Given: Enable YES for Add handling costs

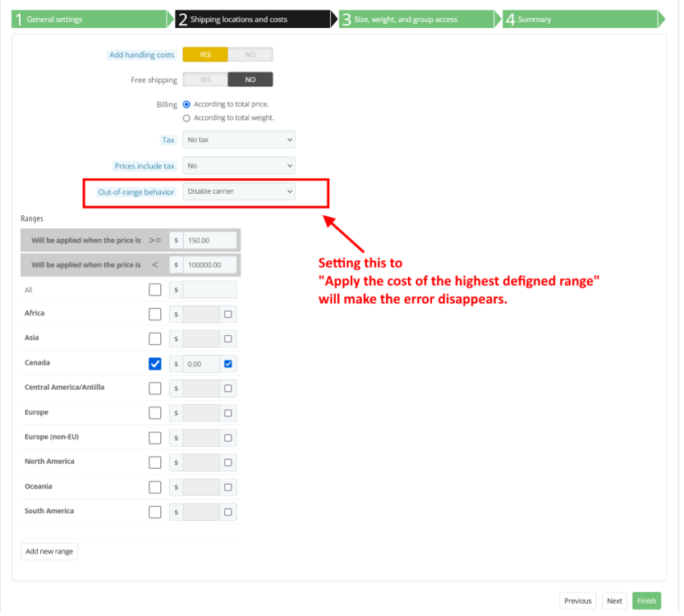Looking at the screenshot, I should pos(205,54).
